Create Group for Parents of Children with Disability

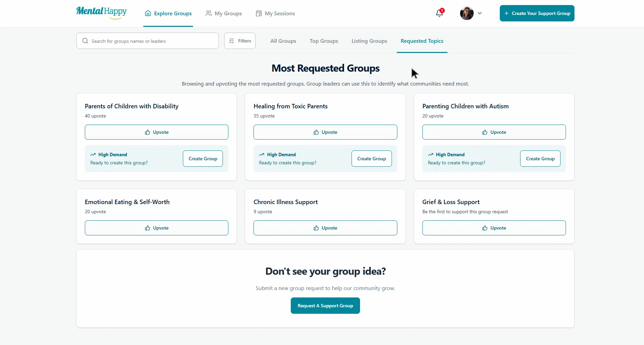(203, 159)
